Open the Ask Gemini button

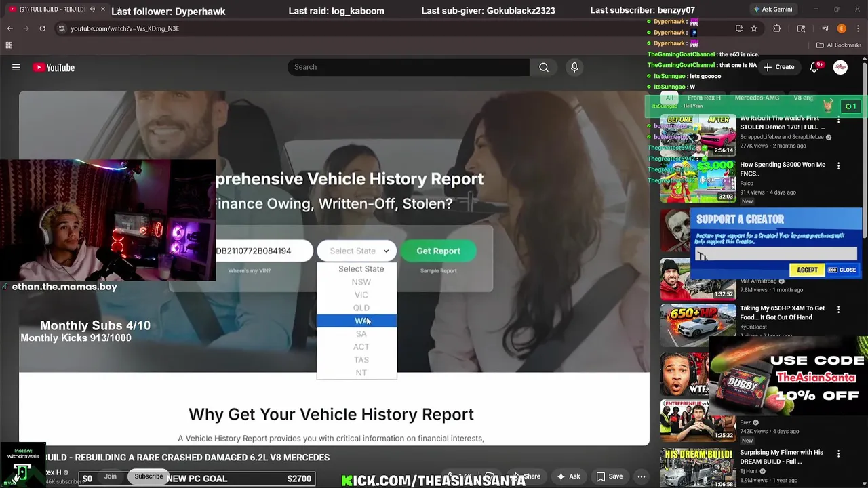point(772,9)
